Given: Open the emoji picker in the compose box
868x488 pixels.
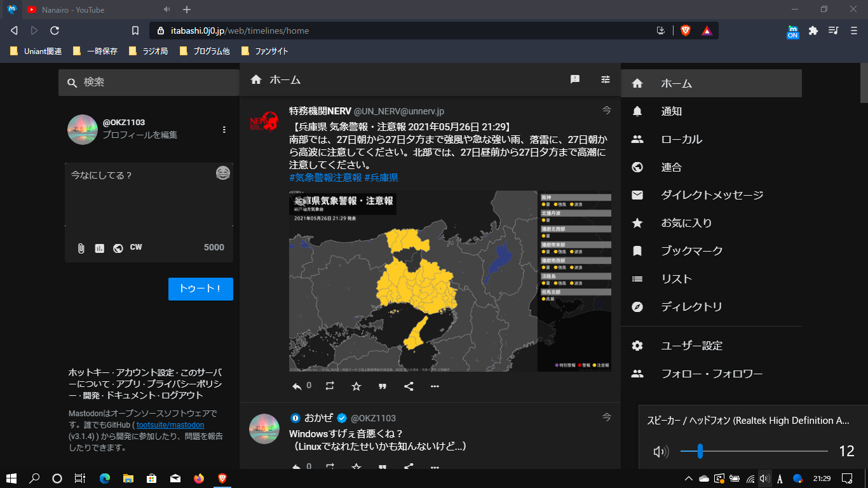Looking at the screenshot, I should [222, 173].
